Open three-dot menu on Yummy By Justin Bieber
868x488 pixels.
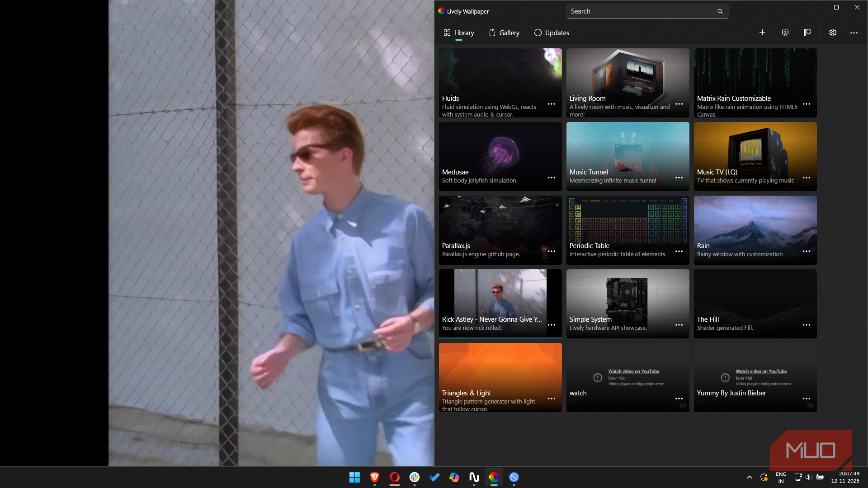pyautogui.click(x=807, y=399)
